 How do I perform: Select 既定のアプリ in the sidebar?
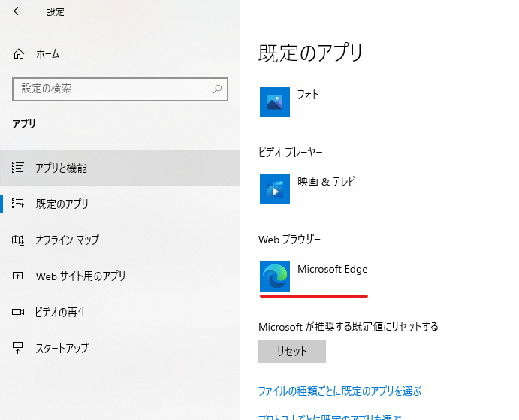[62, 204]
